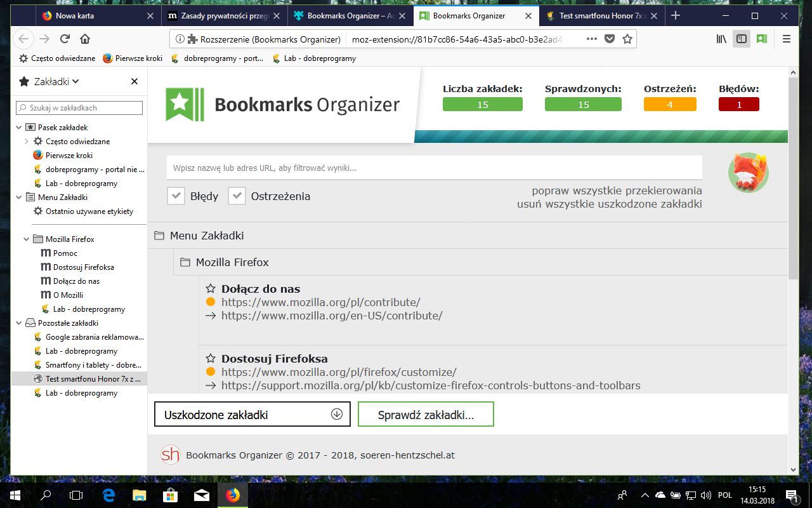
Task: Click the POL input language indicator
Action: [x=725, y=495]
